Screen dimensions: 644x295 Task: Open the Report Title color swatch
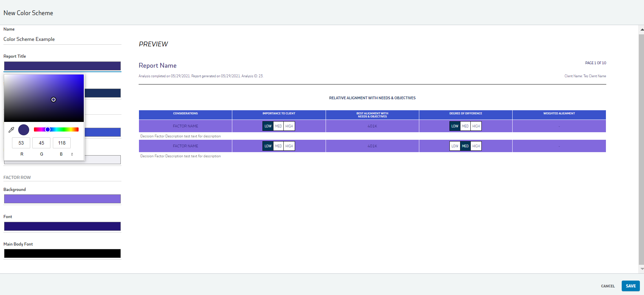pos(62,66)
